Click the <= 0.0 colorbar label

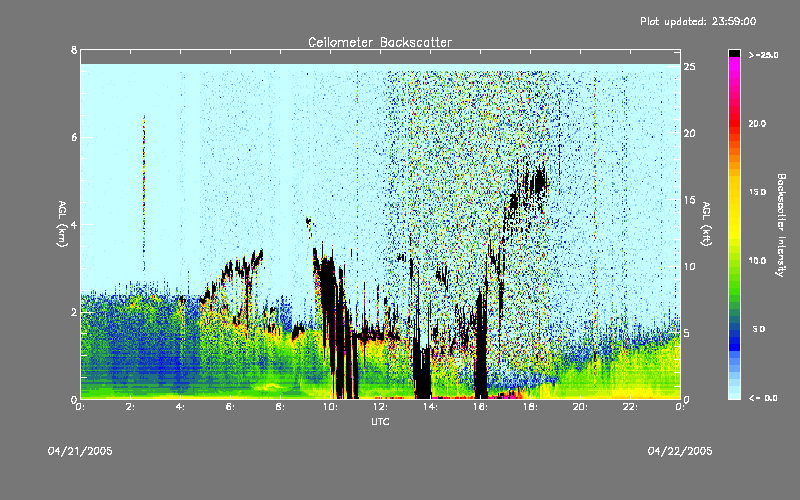point(763,397)
